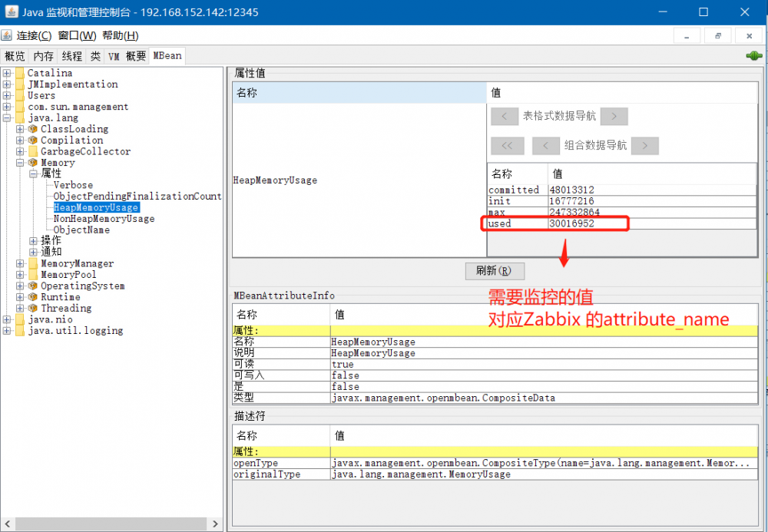Collapse the java.lang tree node
Screen dimensions: 768x532
(x=5, y=117)
